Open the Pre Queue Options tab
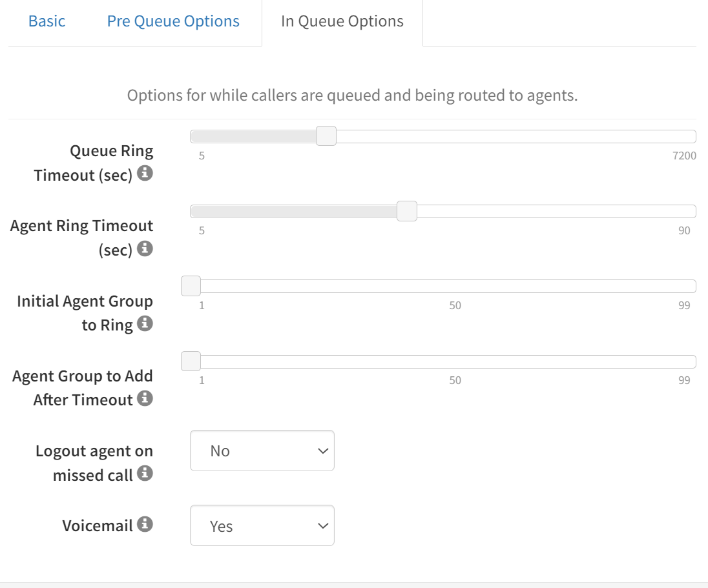 pos(173,21)
